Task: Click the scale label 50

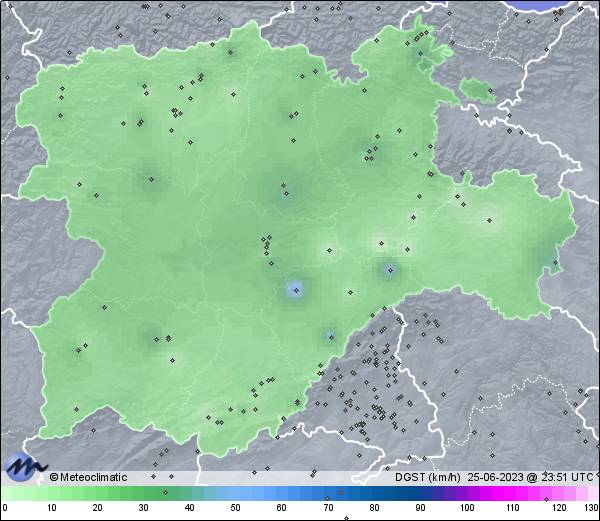Action: (x=235, y=508)
